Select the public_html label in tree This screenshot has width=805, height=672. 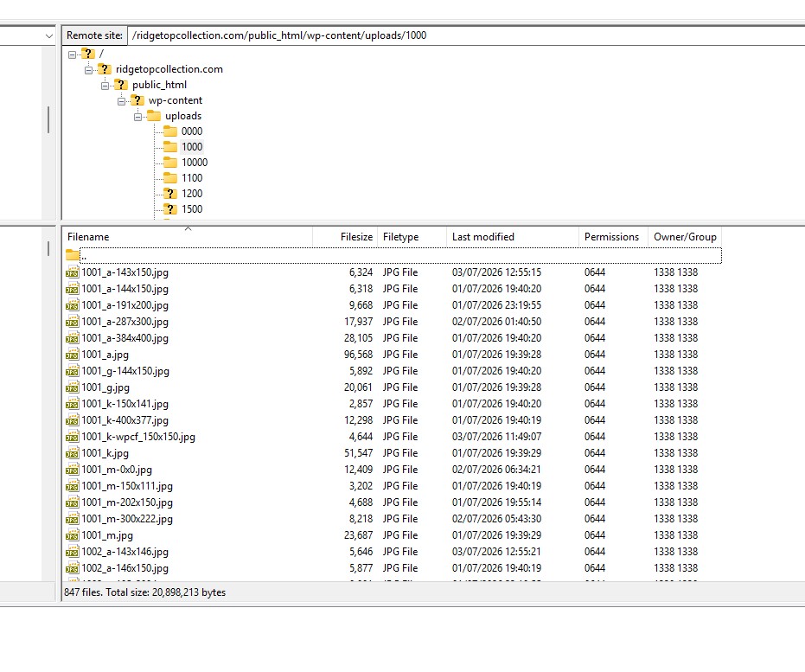(159, 86)
